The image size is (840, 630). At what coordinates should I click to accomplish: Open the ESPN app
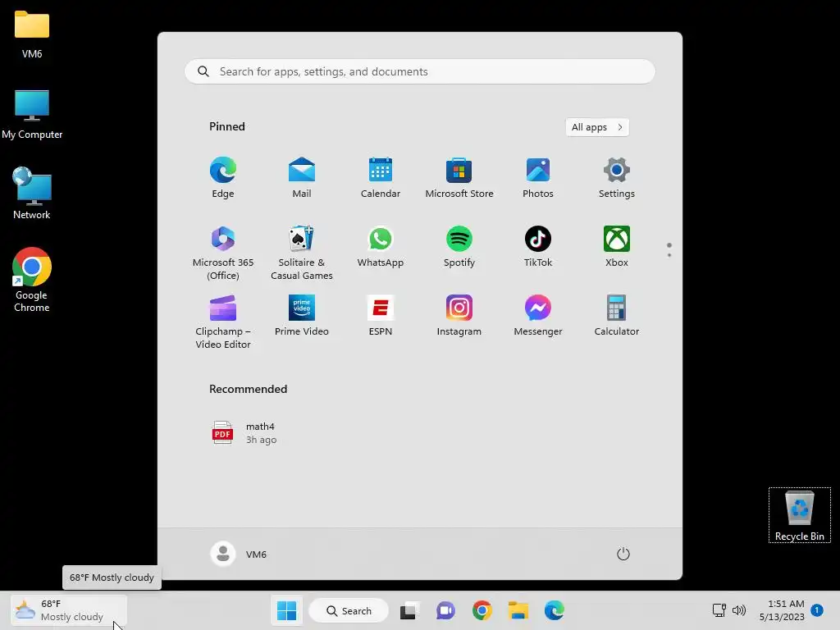[381, 316]
